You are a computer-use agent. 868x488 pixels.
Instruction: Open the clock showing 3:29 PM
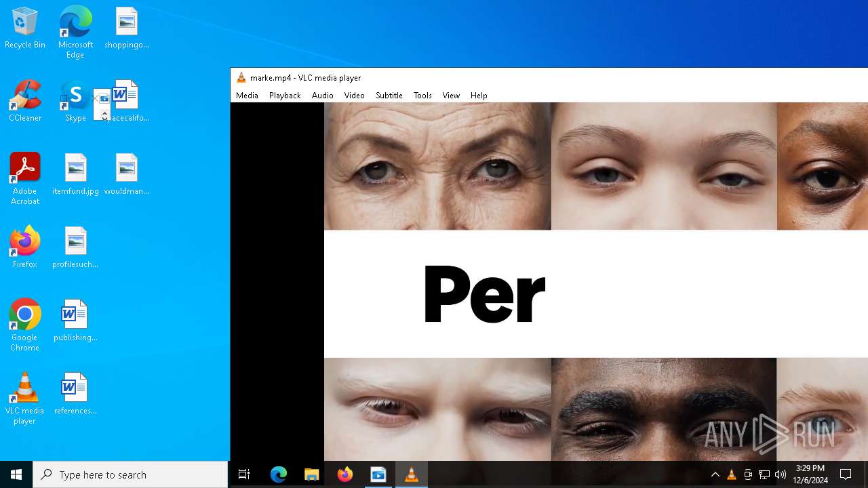(x=810, y=474)
